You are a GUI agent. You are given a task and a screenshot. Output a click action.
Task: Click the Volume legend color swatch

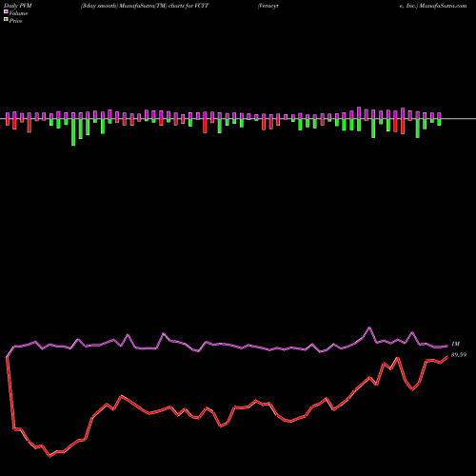coord(6,12)
